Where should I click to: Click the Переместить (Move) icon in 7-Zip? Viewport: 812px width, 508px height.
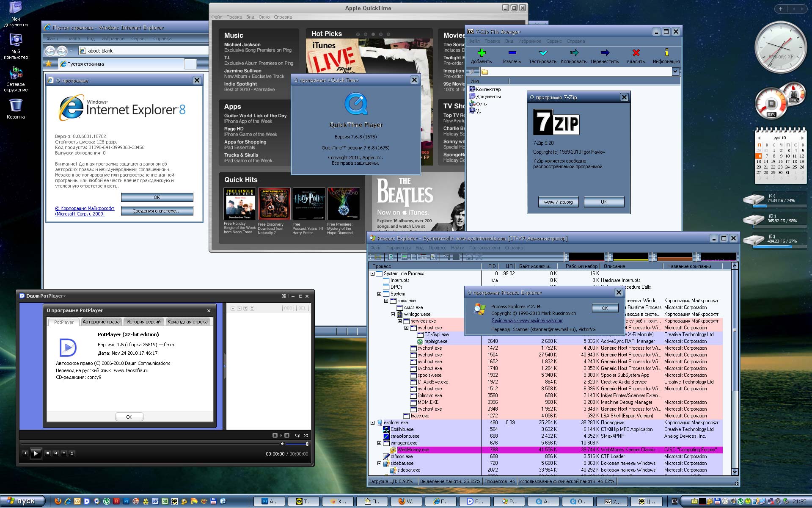click(x=605, y=53)
